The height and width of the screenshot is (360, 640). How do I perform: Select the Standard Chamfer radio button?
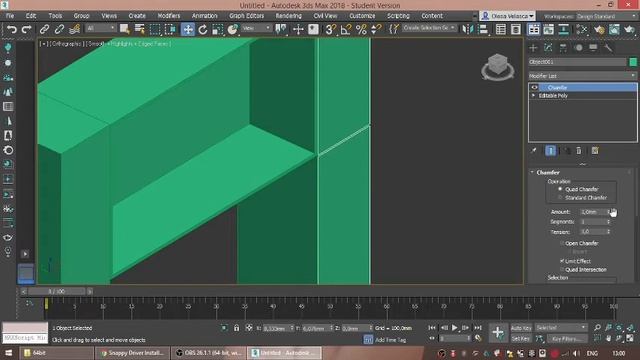(560, 198)
